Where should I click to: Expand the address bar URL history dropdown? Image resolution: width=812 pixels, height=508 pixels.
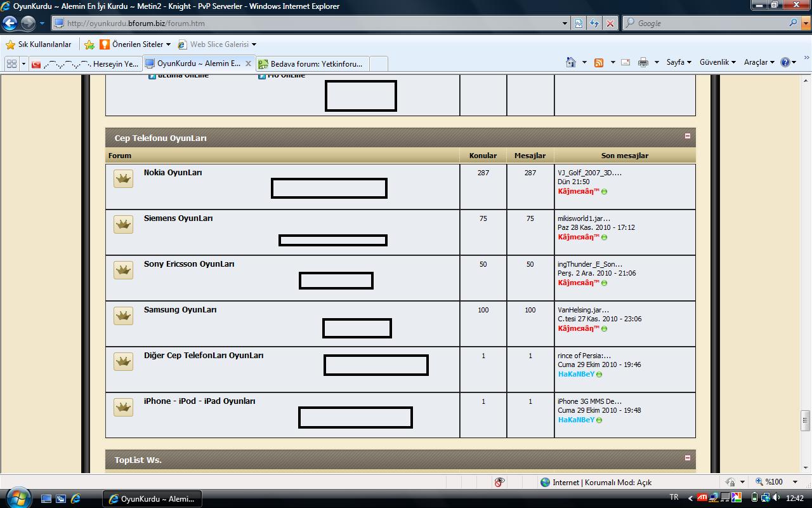pyautogui.click(x=565, y=23)
